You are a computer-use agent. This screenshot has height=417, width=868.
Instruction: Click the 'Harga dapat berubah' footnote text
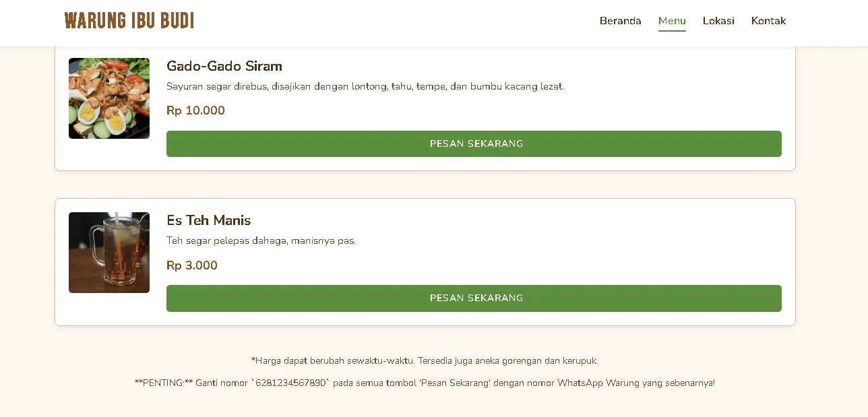425,360
